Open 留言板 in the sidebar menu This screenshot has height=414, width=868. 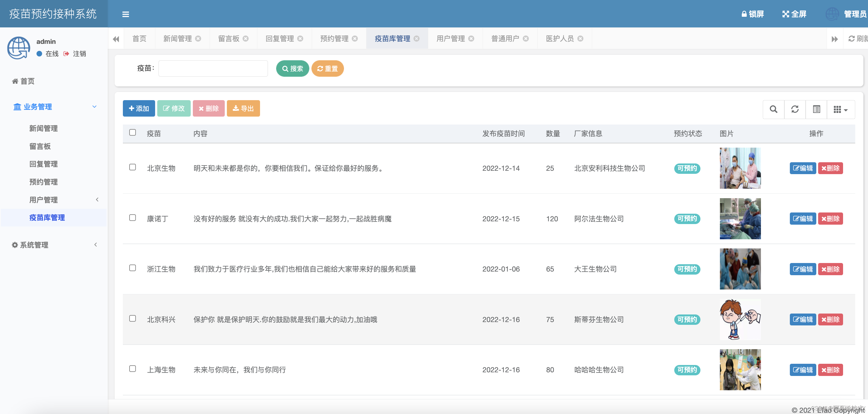point(40,146)
